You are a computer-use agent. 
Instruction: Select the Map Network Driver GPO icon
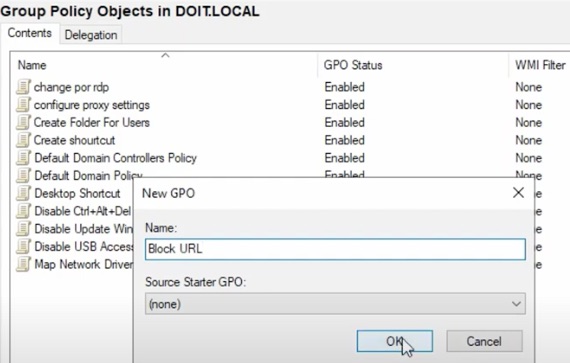click(x=23, y=264)
